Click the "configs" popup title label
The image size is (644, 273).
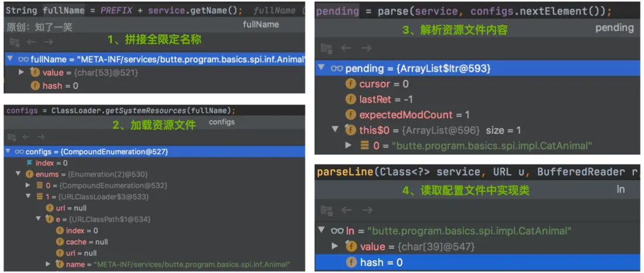222,122
